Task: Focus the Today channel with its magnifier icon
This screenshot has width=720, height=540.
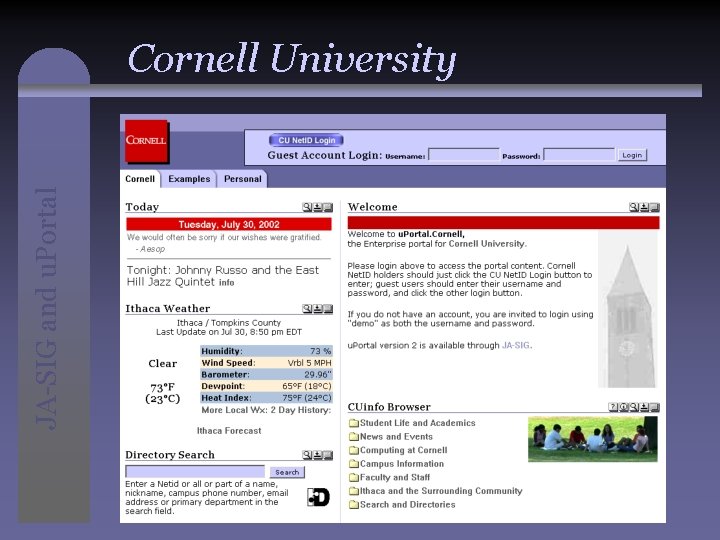Action: click(x=307, y=208)
